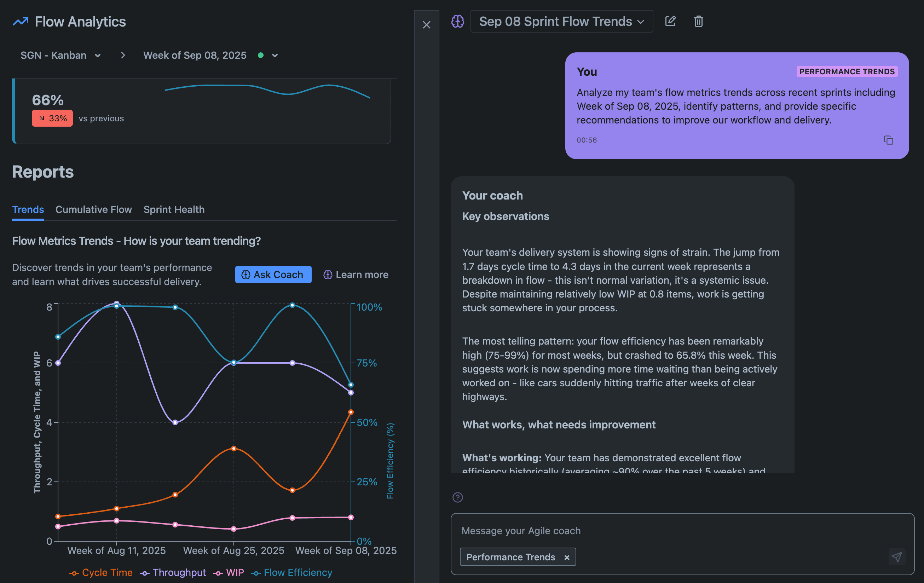Click the brain icon beside conversation title
Viewport: 924px width, 583px height.
pyautogui.click(x=457, y=21)
